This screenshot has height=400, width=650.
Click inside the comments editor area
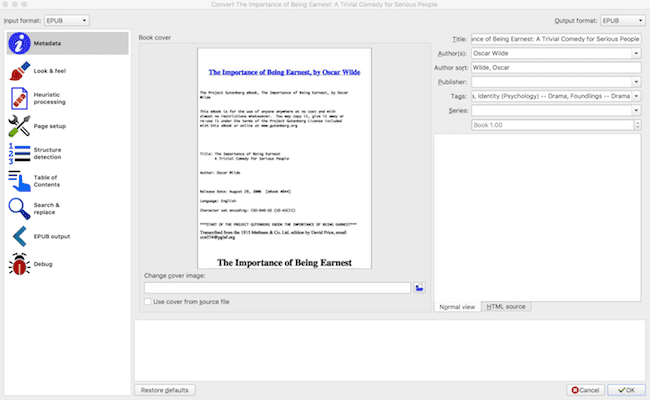click(x=537, y=217)
